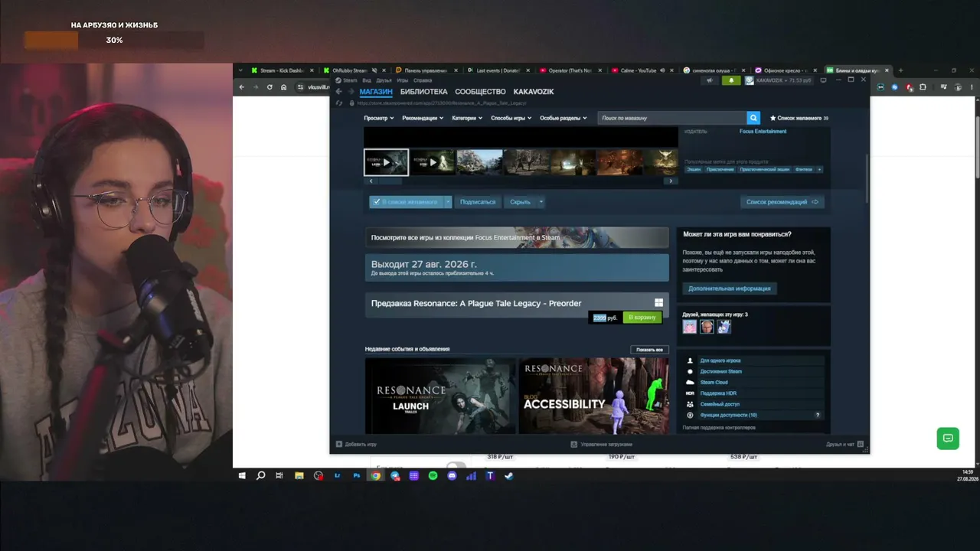Click the Chrome home button
Viewport: 980px width, 551px height.
[x=283, y=87]
